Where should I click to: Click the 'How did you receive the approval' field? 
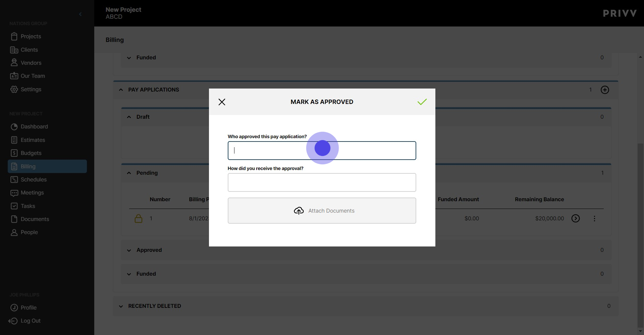(322, 182)
